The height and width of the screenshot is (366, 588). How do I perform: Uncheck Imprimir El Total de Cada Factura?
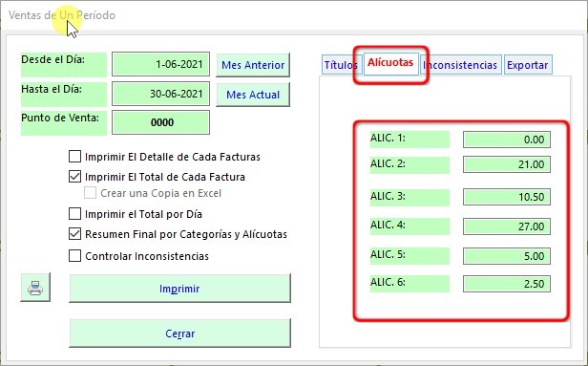coord(74,177)
